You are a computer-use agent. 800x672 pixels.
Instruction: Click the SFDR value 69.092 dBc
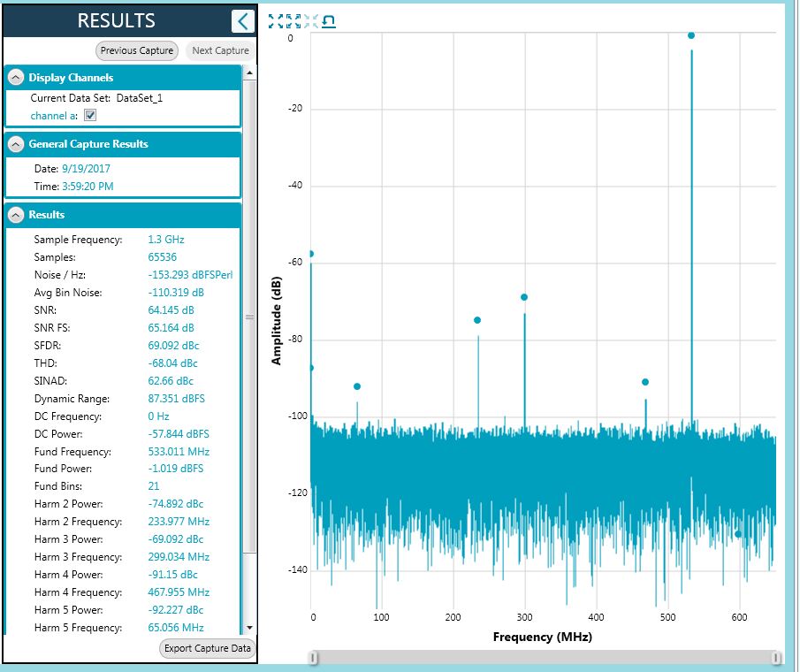(172, 346)
